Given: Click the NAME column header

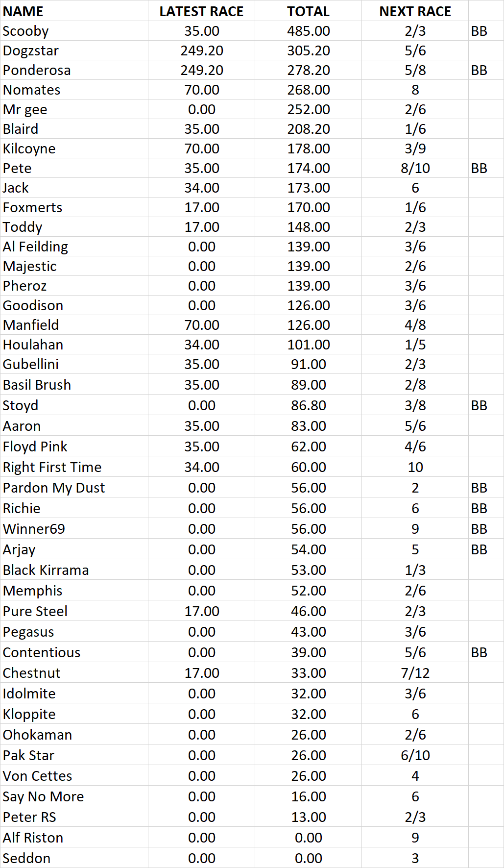Looking at the screenshot, I should tap(23, 11).
